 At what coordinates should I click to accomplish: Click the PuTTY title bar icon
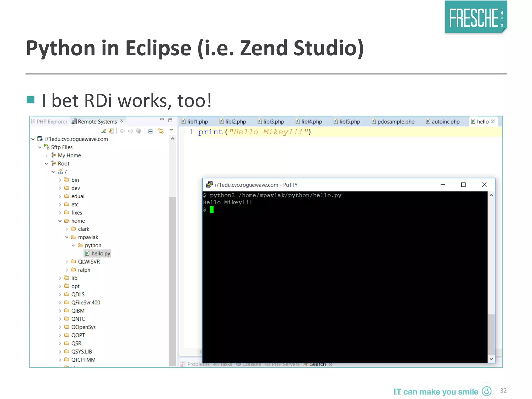tap(209, 185)
